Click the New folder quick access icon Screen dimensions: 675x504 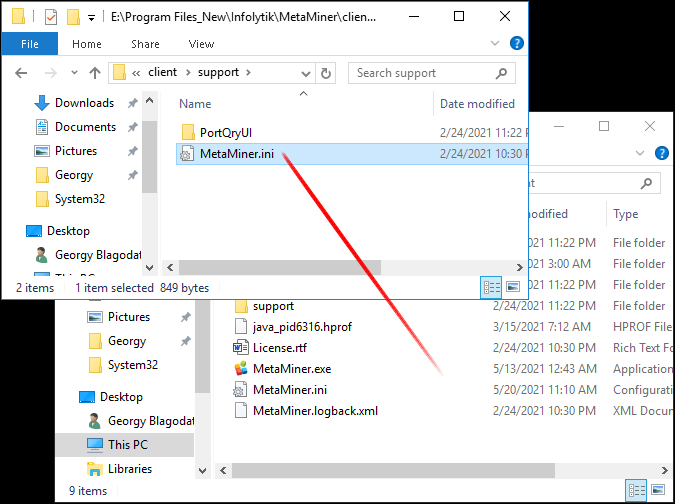pos(74,17)
